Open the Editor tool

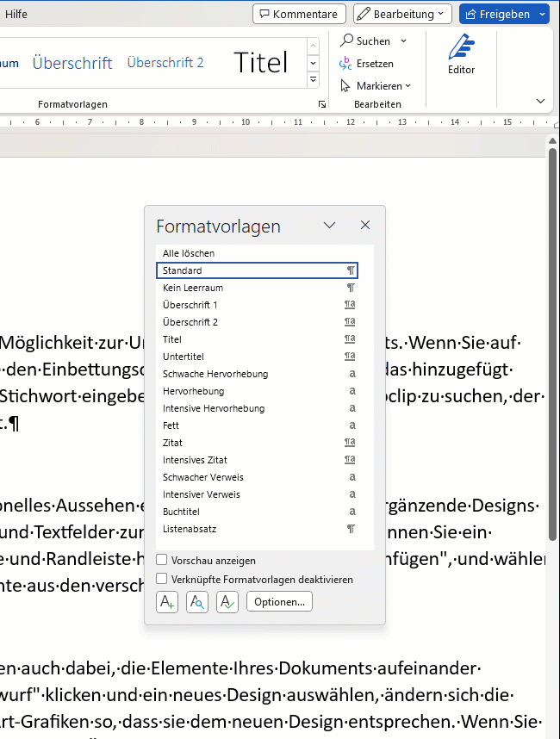tap(461, 54)
